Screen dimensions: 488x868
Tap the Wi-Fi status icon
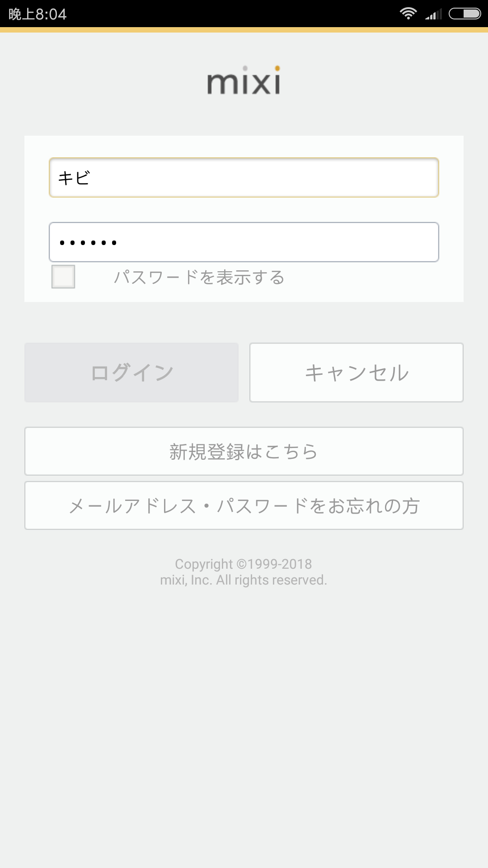tap(408, 14)
